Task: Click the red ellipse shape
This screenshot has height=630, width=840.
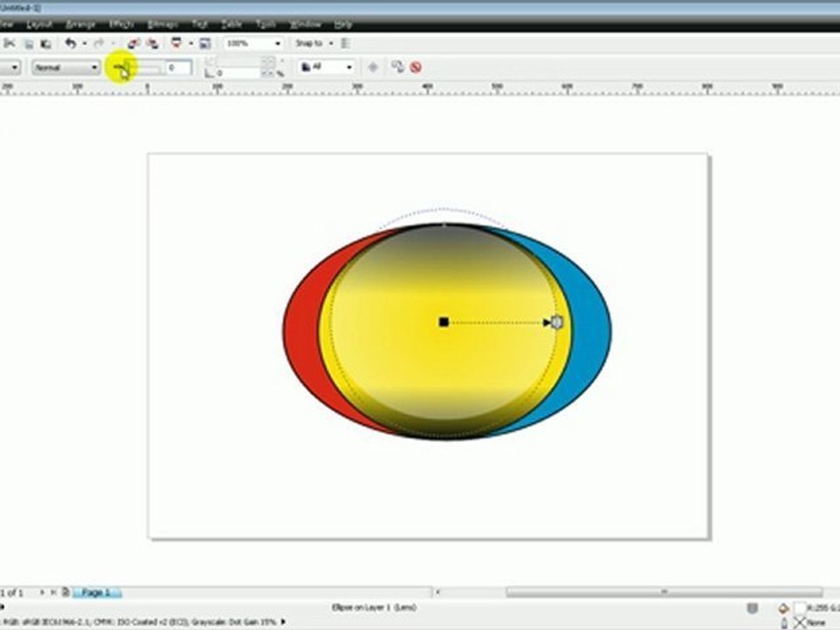Action: [303, 332]
